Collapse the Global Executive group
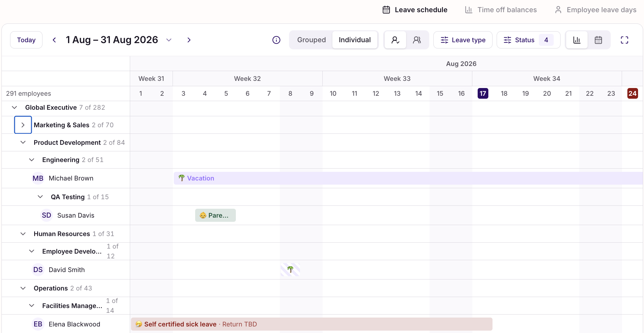The width and height of the screenshot is (644, 333). (x=14, y=107)
